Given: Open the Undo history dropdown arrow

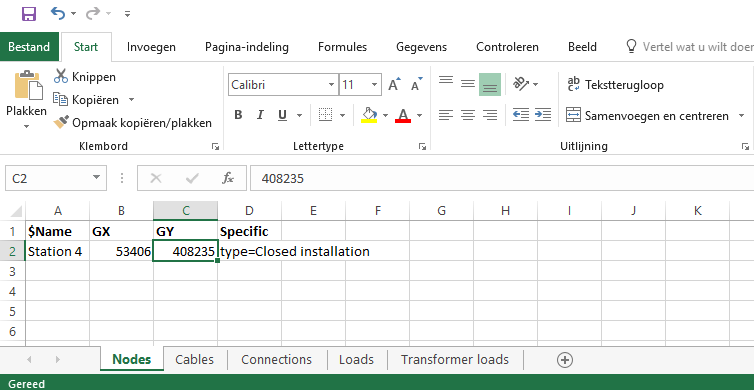Looking at the screenshot, I should 73,14.
